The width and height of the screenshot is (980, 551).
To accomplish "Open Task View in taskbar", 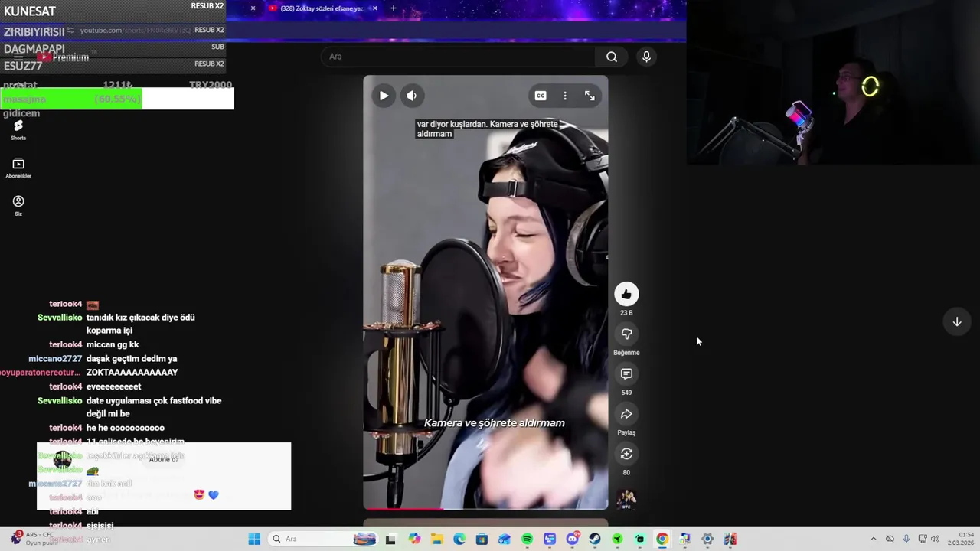I will (390, 539).
